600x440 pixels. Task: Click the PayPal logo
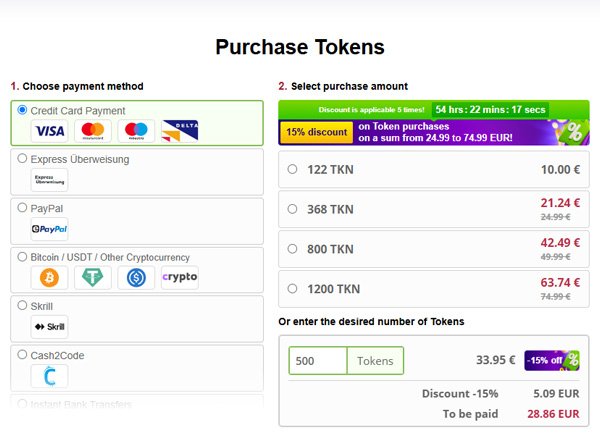coord(49,229)
